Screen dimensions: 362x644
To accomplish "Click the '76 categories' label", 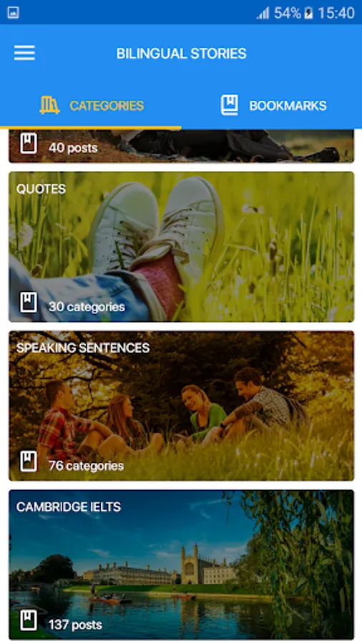I will (x=86, y=466).
